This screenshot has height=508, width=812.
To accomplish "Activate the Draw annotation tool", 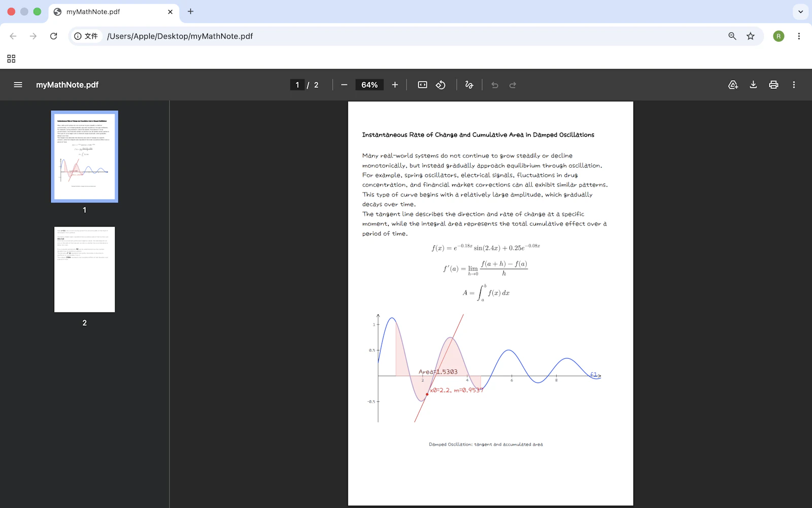I will pyautogui.click(x=469, y=85).
